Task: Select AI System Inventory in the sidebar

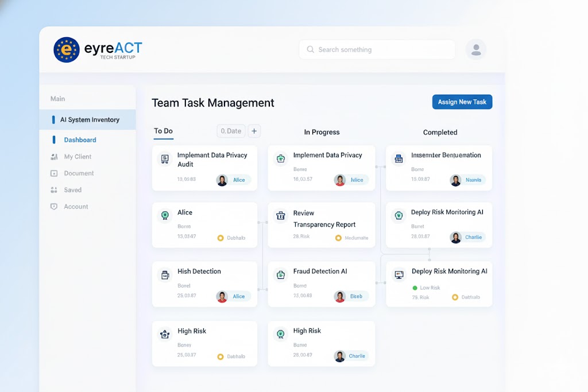Action: tap(90, 120)
